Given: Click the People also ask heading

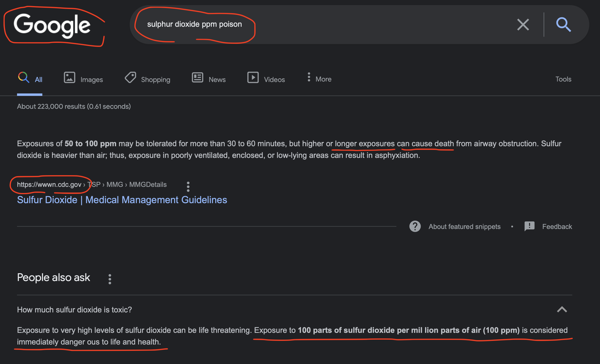Looking at the screenshot, I should point(54,277).
